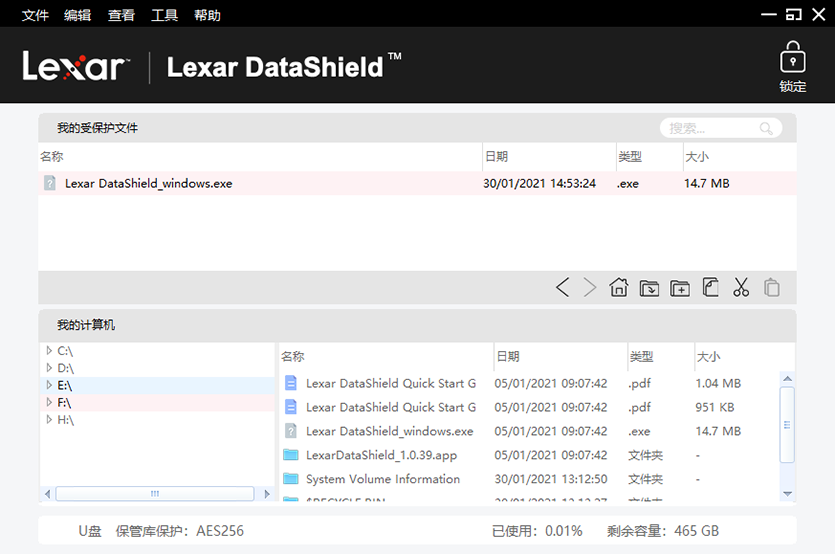Viewport: 835px width, 554px height.
Task: Sort computer files by 类型 column header
Action: (x=642, y=356)
